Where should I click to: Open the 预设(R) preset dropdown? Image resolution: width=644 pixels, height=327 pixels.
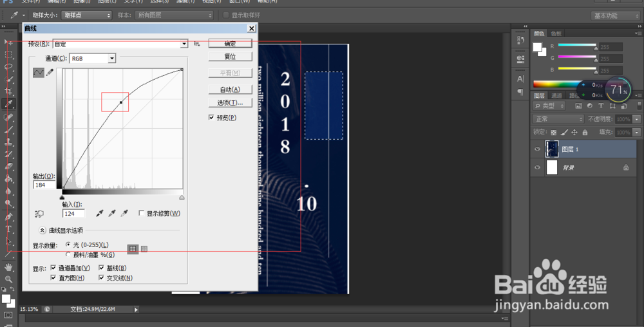(184, 44)
